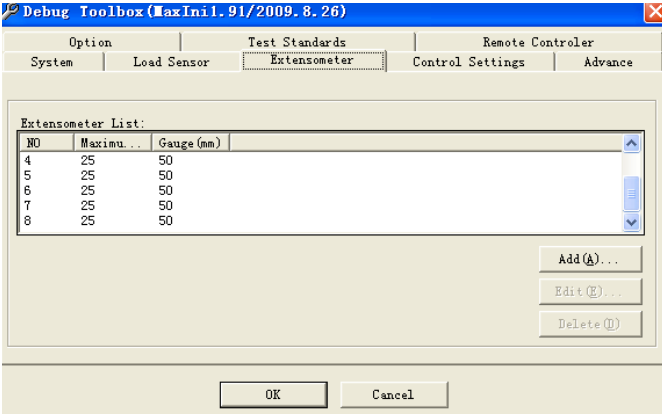This screenshot has width=662, height=414.
Task: Click the Maximu... column header
Action: coord(113,143)
